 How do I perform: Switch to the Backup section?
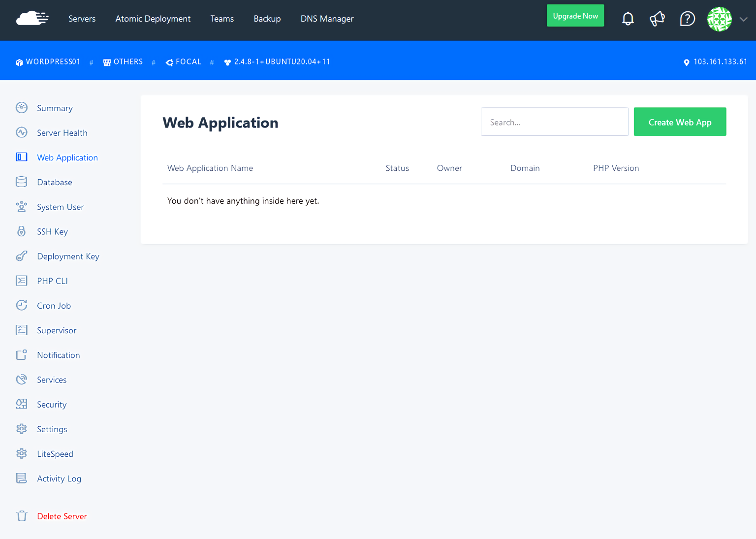coord(267,19)
